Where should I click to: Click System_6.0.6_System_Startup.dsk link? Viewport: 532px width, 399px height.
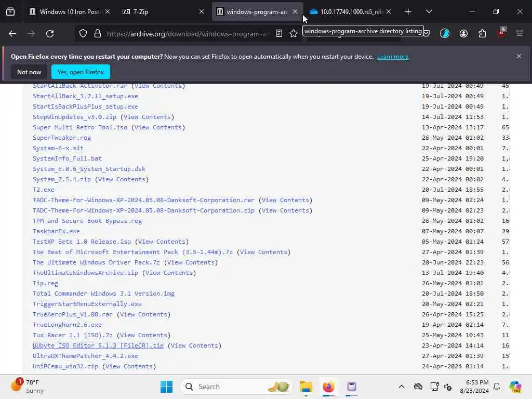[89, 169]
